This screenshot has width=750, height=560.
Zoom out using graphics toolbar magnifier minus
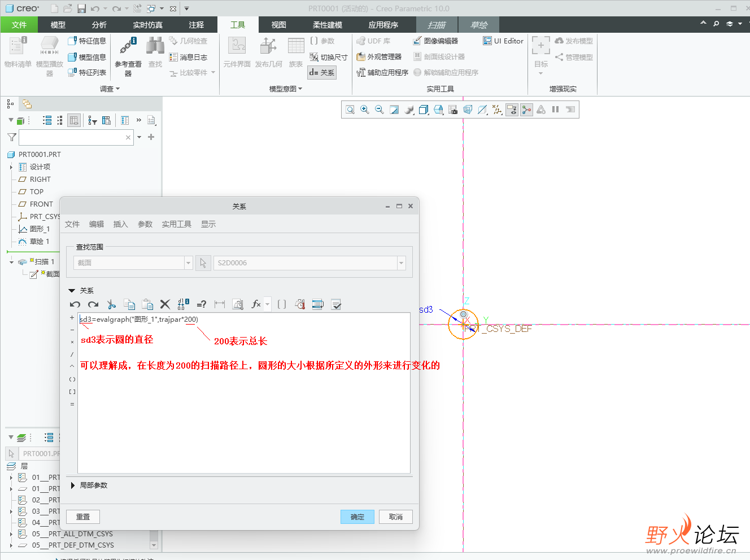pos(380,110)
